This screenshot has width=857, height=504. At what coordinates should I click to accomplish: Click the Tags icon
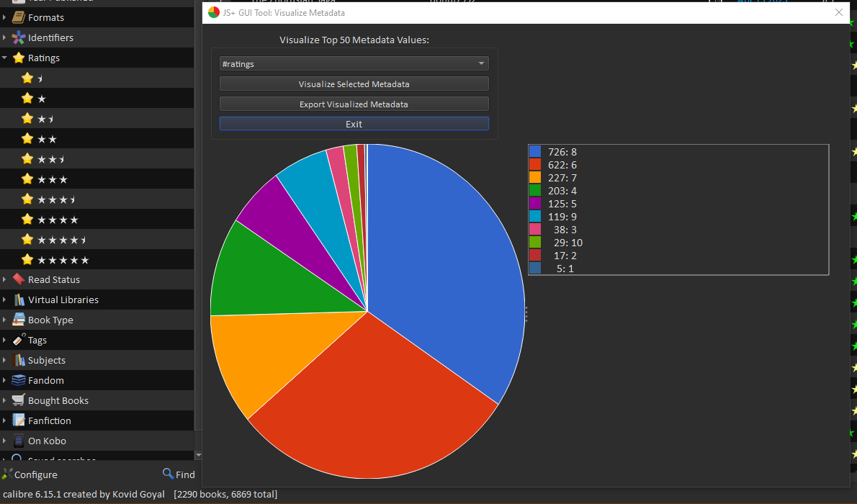19,340
